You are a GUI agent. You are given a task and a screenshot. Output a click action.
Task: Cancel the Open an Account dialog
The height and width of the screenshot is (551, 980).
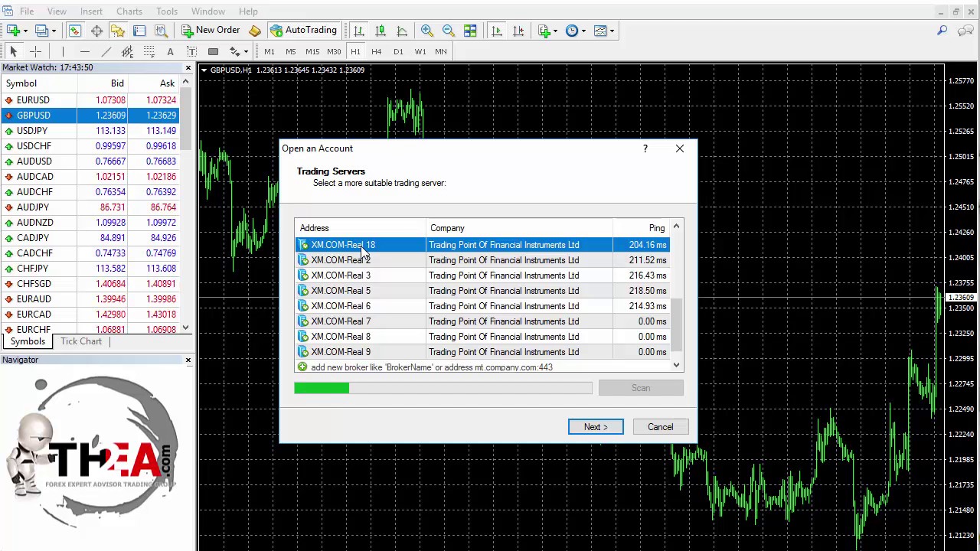pyautogui.click(x=660, y=427)
